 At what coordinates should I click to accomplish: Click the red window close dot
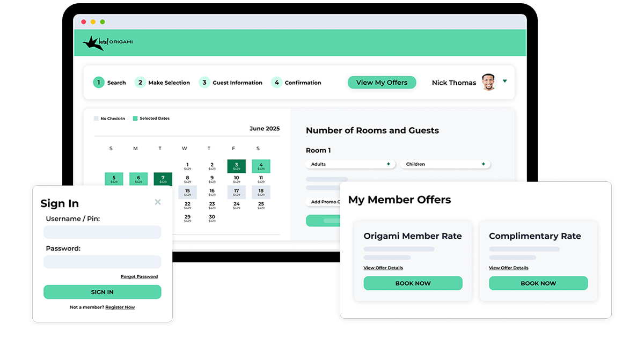(83, 22)
